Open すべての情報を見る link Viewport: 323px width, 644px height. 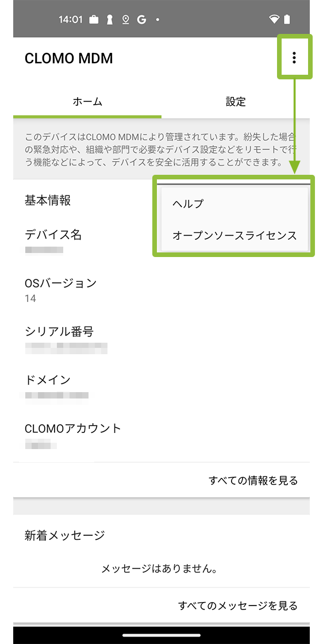click(x=253, y=480)
